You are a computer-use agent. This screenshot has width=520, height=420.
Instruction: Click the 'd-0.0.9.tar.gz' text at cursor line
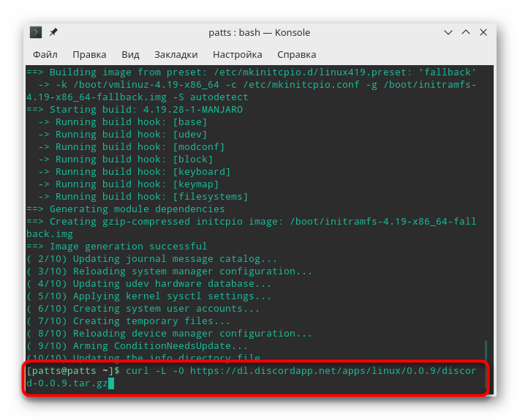[x=67, y=383]
